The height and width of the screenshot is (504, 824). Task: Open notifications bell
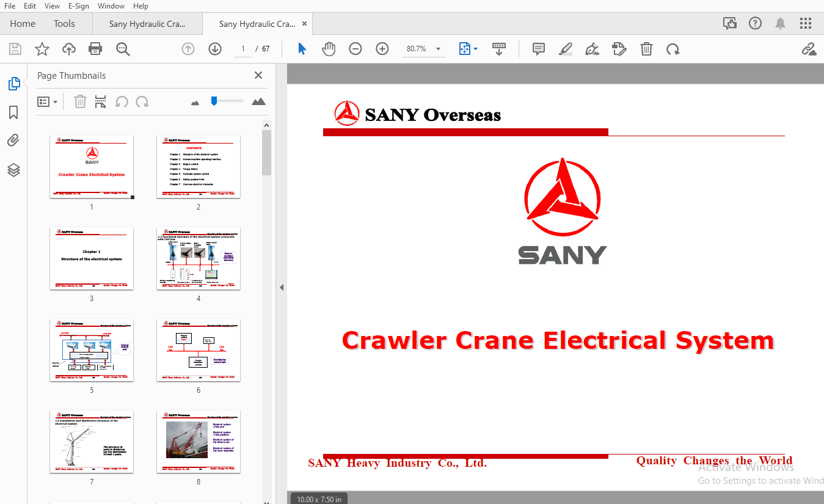click(x=781, y=24)
